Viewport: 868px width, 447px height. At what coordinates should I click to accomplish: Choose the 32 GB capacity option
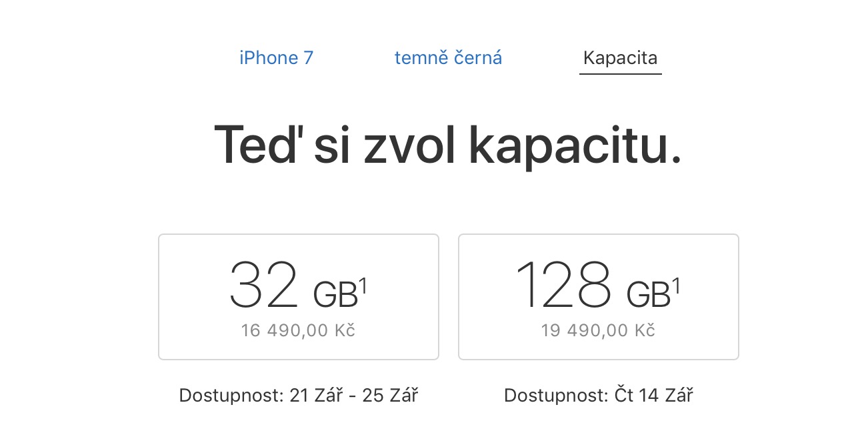coord(298,296)
